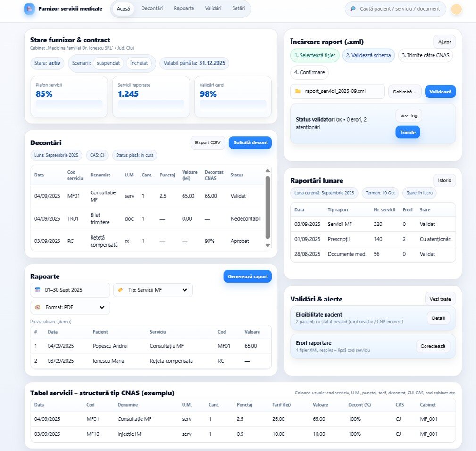
Task: Open the user avatar in top bar
Action: coord(456,9)
